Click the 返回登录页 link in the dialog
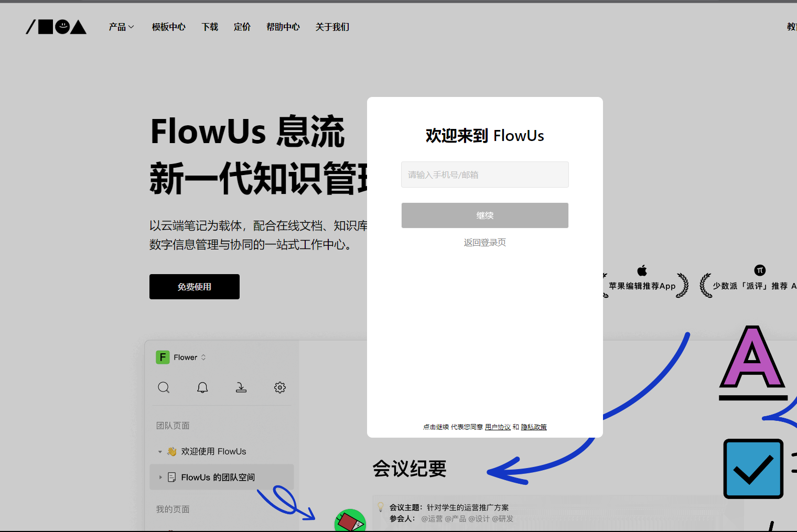 (484, 242)
